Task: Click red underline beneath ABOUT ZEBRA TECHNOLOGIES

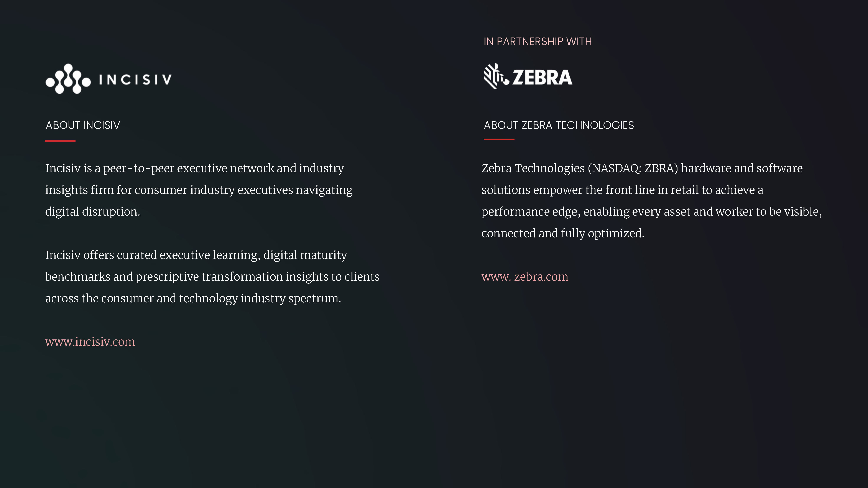Action: click(x=499, y=139)
